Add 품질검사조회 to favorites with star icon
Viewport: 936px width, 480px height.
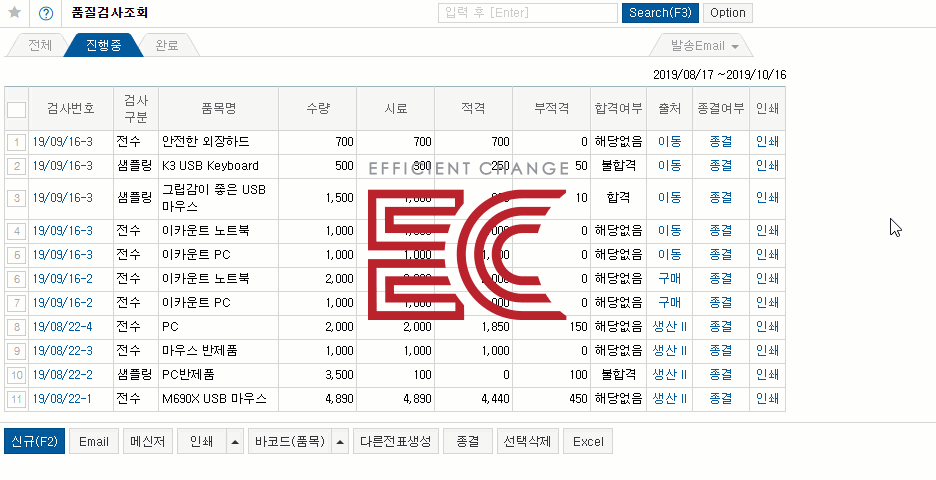pos(14,13)
